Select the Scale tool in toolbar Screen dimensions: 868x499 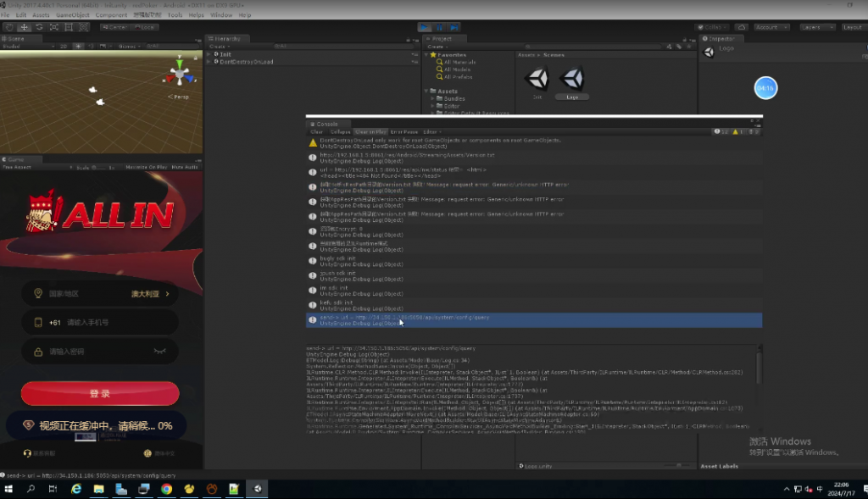point(55,27)
